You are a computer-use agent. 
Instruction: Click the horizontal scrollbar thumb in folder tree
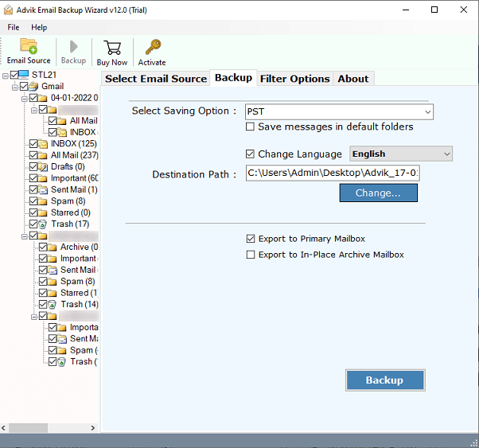tap(28, 428)
